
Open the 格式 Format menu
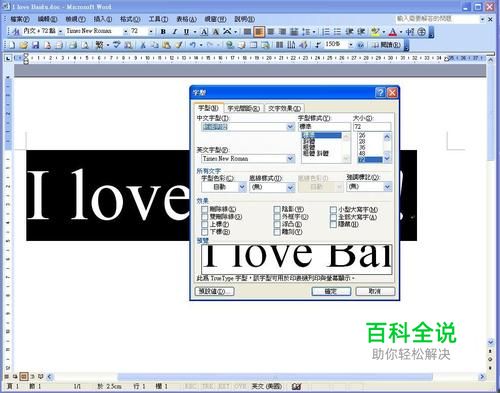coord(130,19)
